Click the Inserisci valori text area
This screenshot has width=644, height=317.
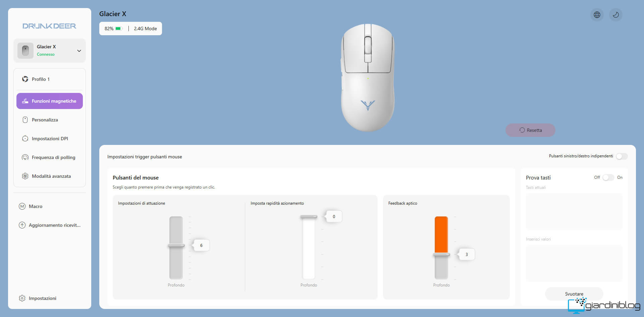(x=574, y=263)
